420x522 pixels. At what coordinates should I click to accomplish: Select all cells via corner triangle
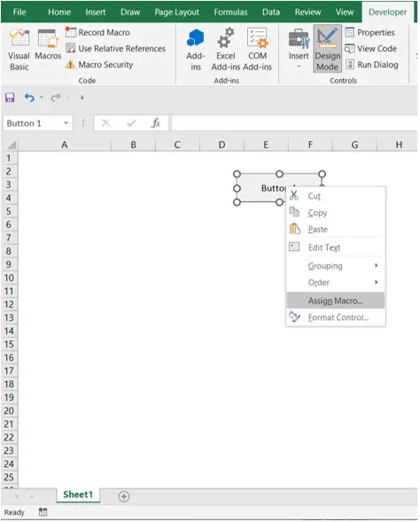(x=12, y=144)
